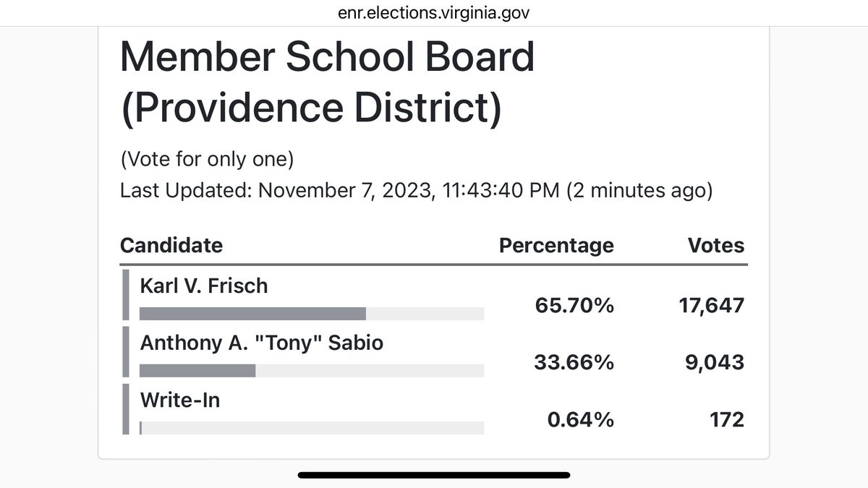Tap the Percentage column header
Viewport: 868px width, 488px height.
coord(556,246)
